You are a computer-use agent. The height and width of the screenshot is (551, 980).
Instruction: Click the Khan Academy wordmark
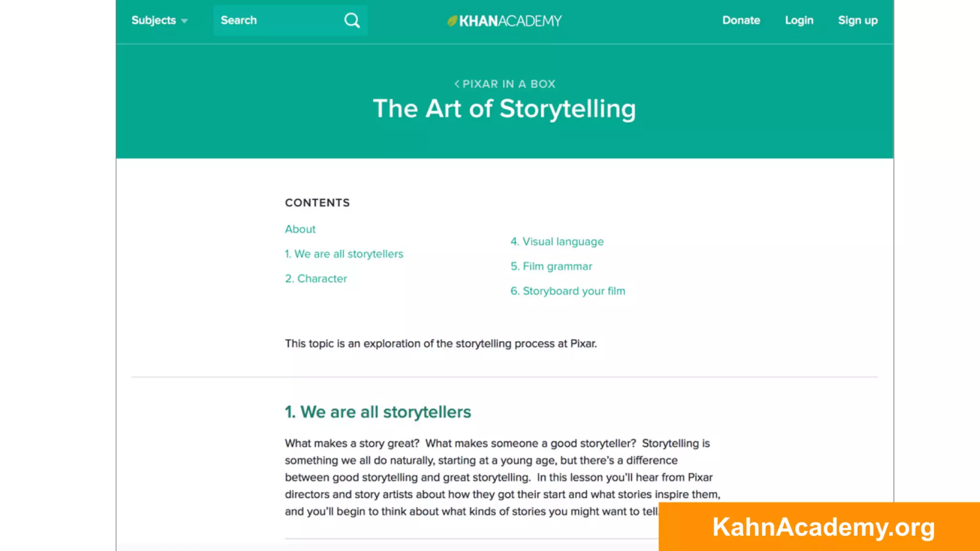click(510, 21)
